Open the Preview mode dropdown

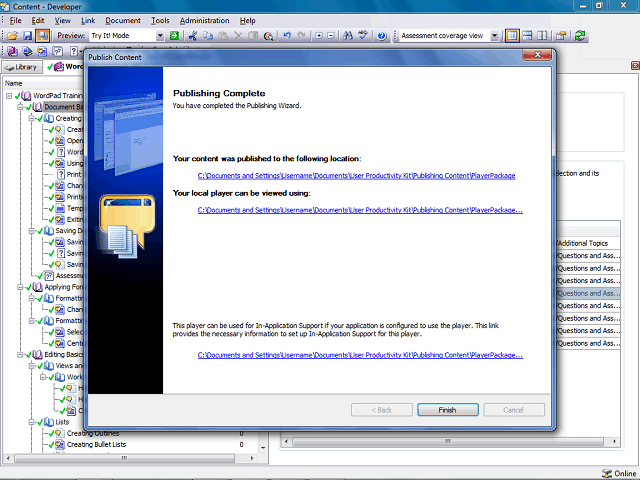coord(160,36)
